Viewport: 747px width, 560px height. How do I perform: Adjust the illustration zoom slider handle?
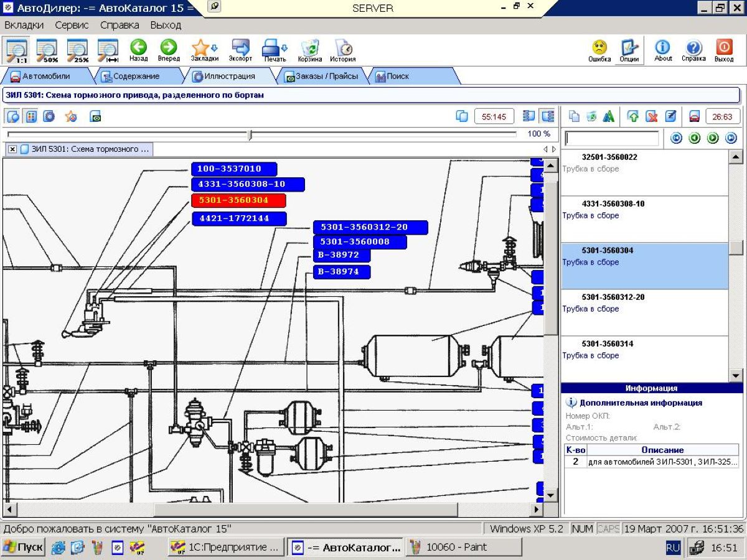click(250, 134)
